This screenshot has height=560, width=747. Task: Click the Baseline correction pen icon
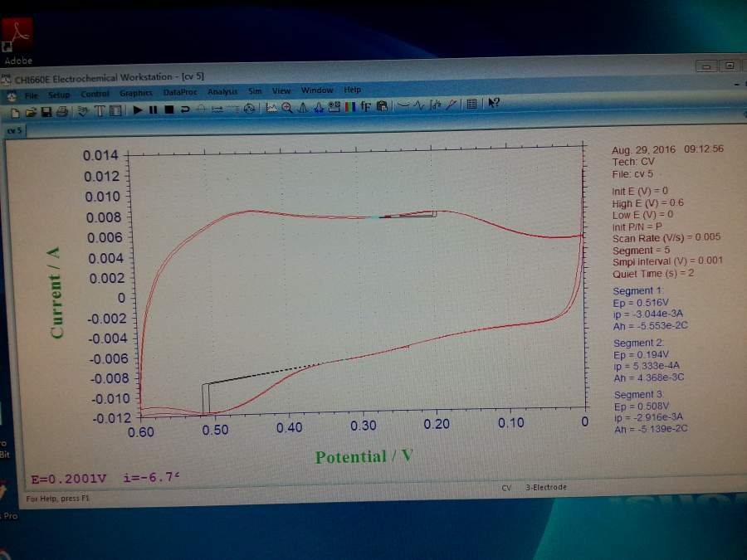tap(451, 104)
